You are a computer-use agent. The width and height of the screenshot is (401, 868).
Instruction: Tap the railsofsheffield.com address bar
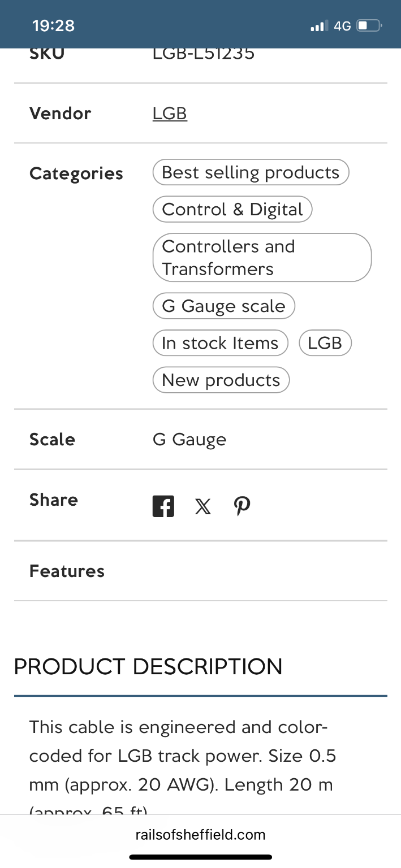click(200, 835)
